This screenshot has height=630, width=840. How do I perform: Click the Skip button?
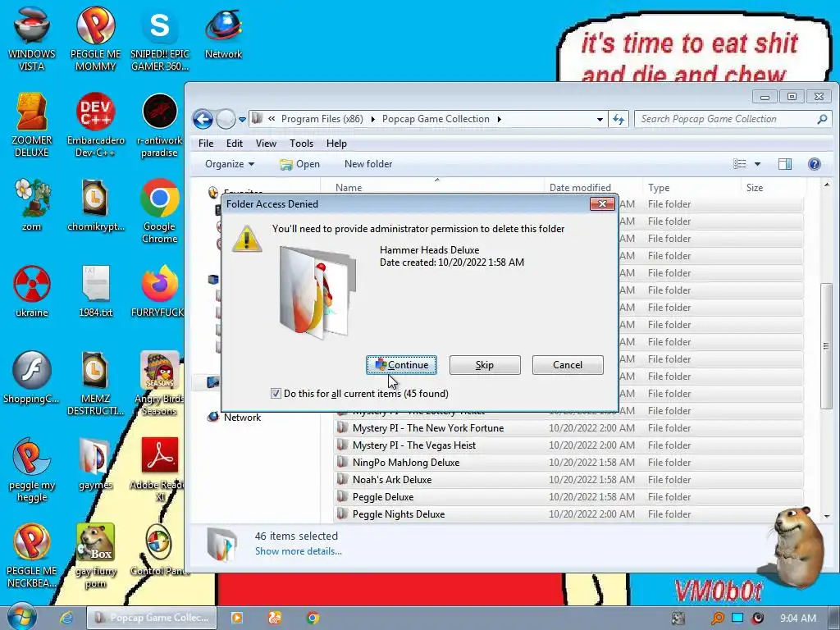point(485,365)
